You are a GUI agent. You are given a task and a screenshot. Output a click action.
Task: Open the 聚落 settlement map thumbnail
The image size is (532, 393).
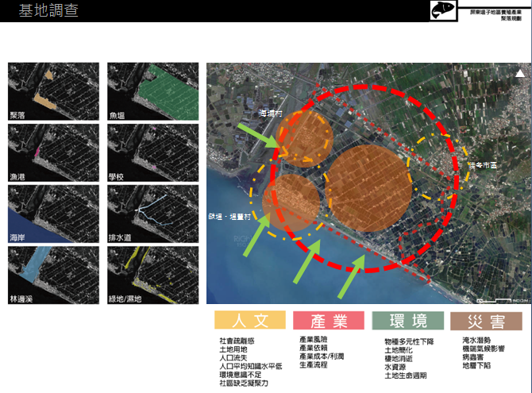coord(52,91)
